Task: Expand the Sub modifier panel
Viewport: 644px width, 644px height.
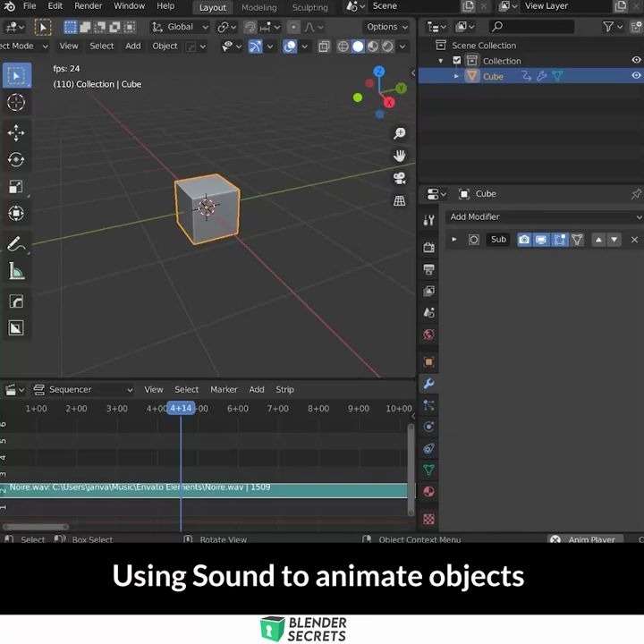Action: point(454,240)
